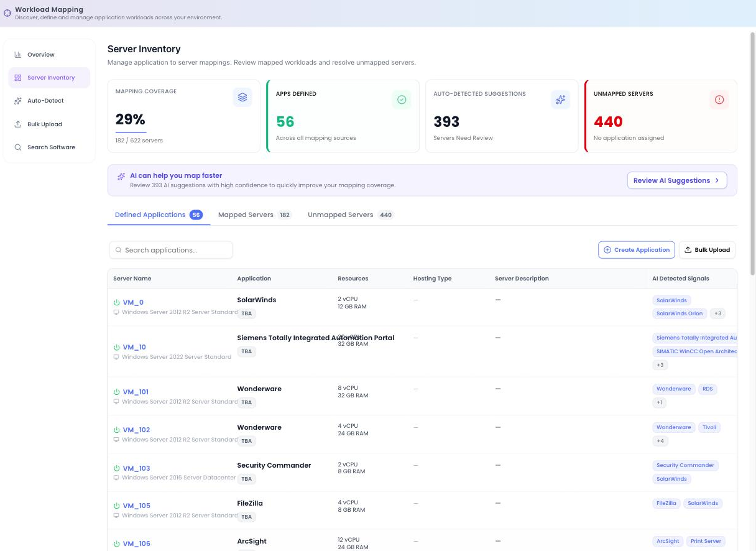Open the VM_101 server link
The image size is (756, 551).
136,392
